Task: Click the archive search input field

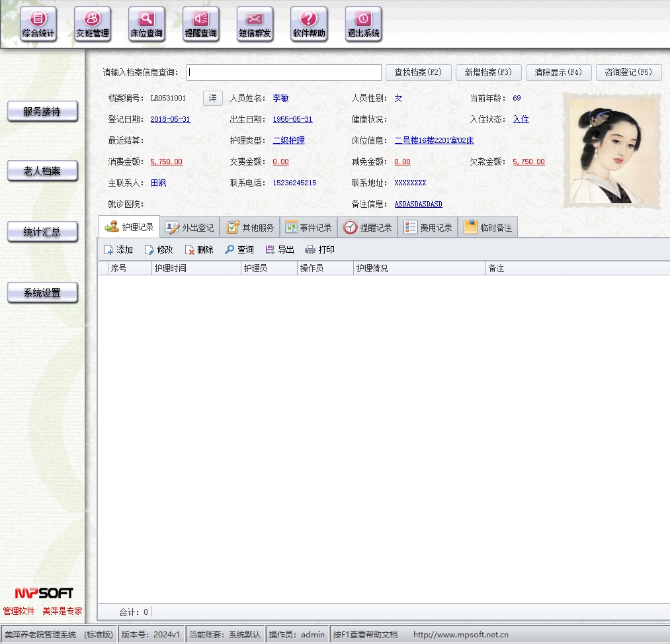Action: 284,72
